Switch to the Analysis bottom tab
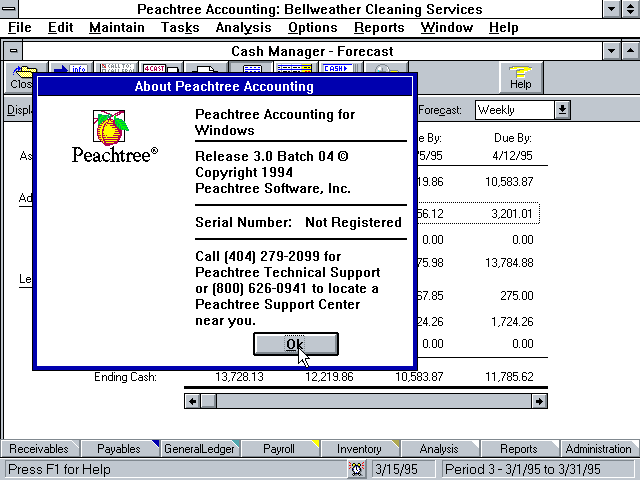640x480 pixels. pyautogui.click(x=439, y=449)
